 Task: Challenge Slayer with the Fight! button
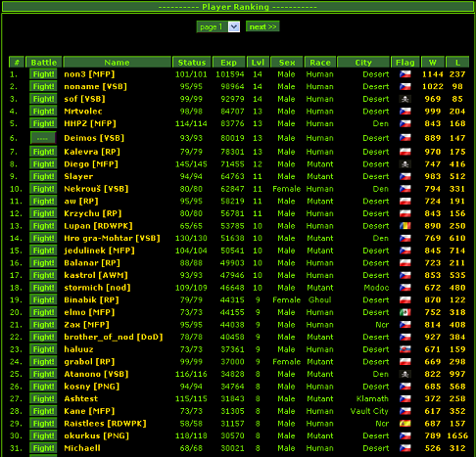[x=43, y=176]
